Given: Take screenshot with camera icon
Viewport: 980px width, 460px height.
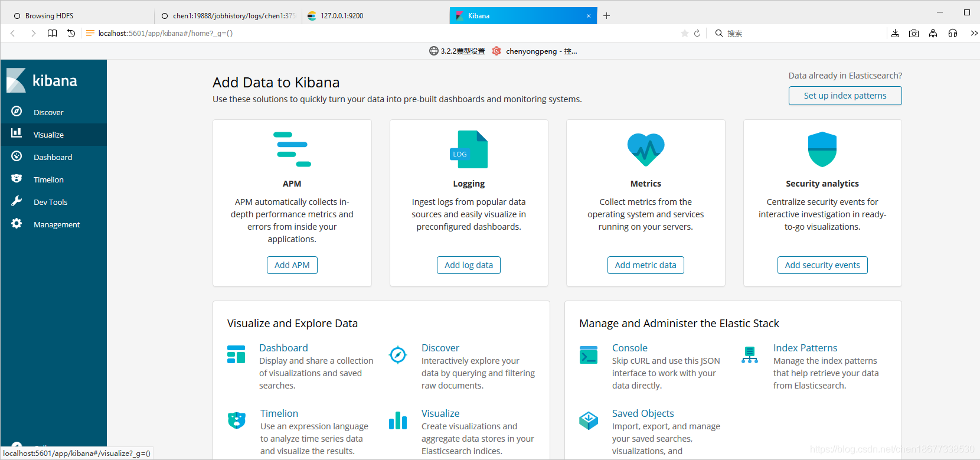Looking at the screenshot, I should [x=914, y=34].
